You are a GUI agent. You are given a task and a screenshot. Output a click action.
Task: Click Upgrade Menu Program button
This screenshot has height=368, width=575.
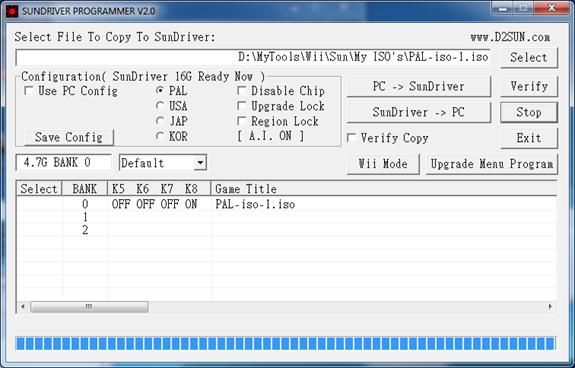pos(492,164)
